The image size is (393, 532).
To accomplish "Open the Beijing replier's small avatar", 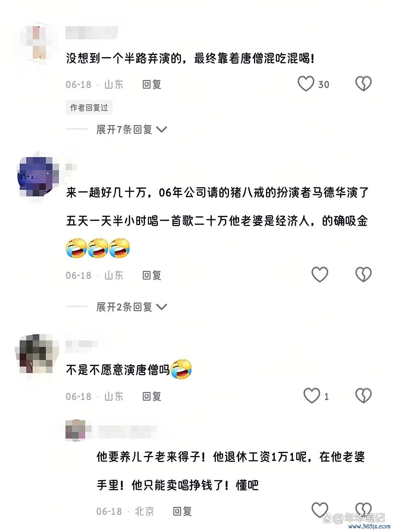I will pos(75,430).
